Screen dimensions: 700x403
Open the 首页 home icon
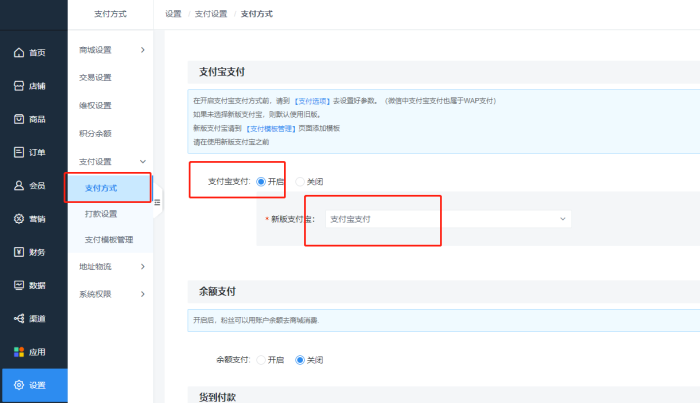[x=19, y=53]
